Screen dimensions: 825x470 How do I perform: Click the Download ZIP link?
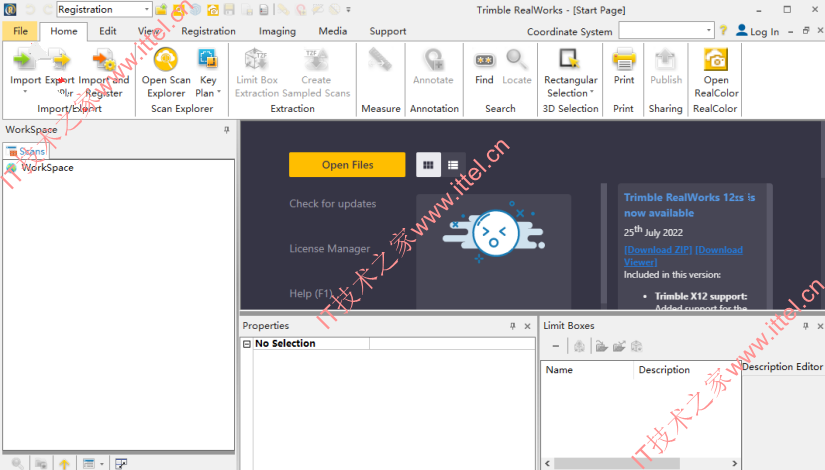[x=658, y=249]
